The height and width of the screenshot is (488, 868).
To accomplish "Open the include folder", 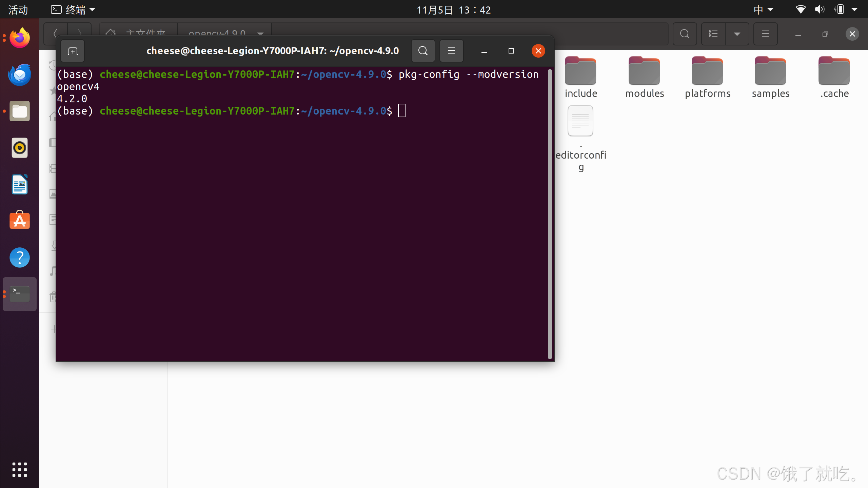I will 580,71.
